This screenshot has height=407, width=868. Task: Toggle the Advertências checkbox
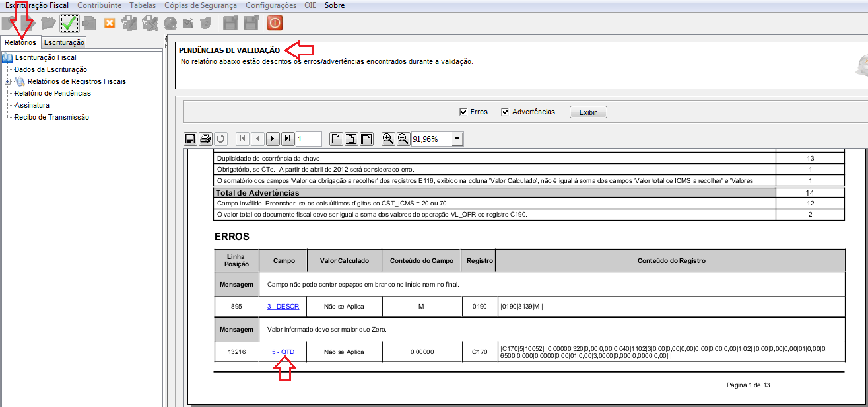tap(505, 112)
